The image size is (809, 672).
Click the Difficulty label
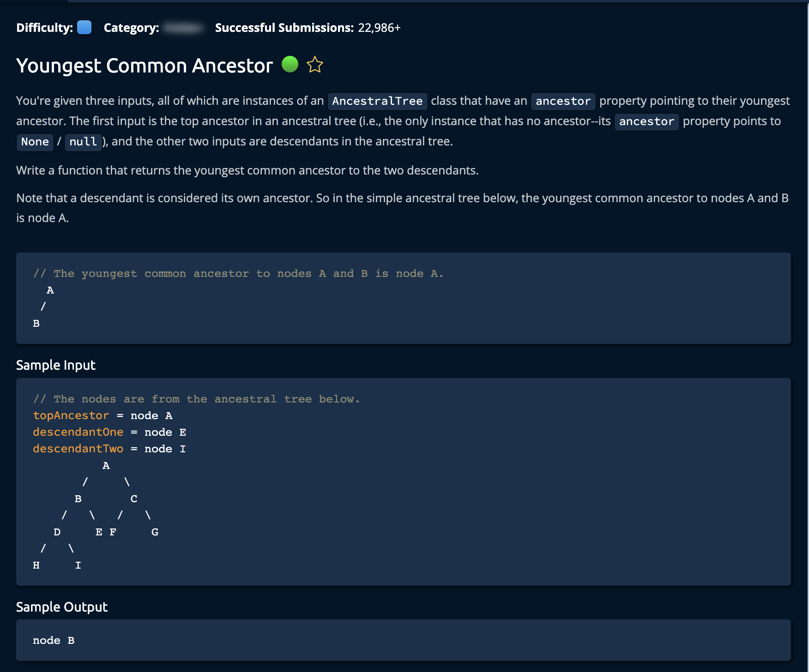pos(44,28)
